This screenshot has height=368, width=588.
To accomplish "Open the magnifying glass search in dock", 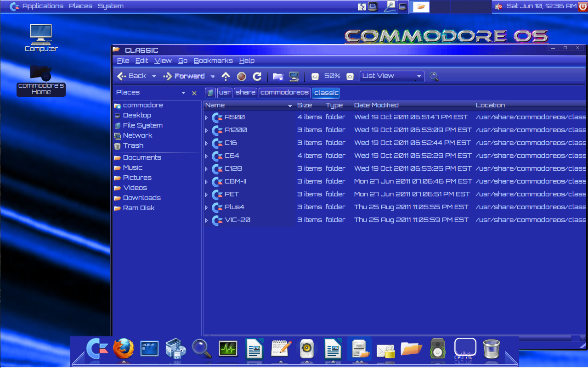I will (202, 349).
